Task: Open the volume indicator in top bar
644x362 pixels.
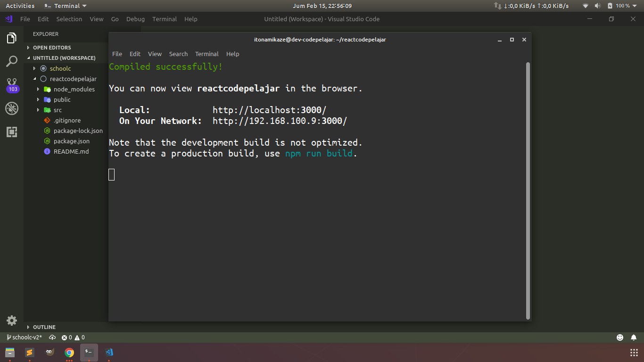Action: (598, 6)
